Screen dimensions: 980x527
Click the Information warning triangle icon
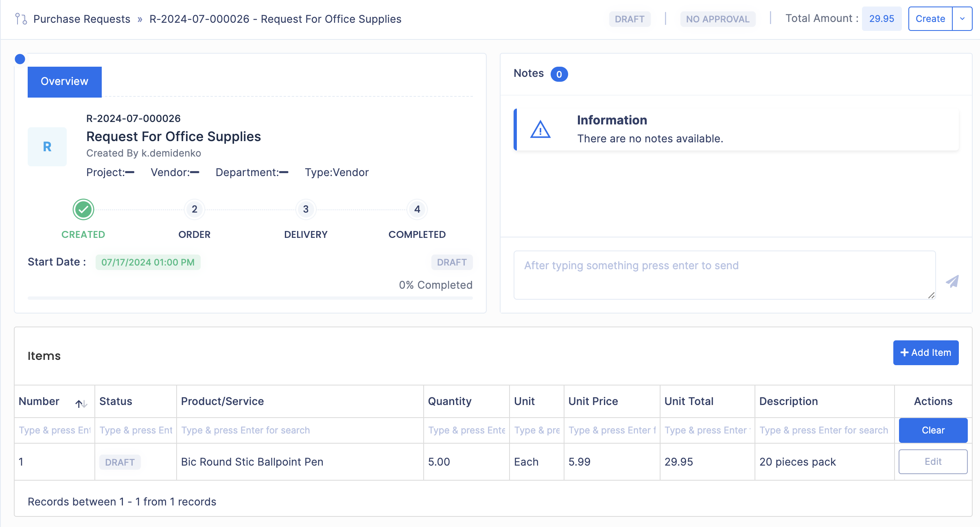pos(540,130)
